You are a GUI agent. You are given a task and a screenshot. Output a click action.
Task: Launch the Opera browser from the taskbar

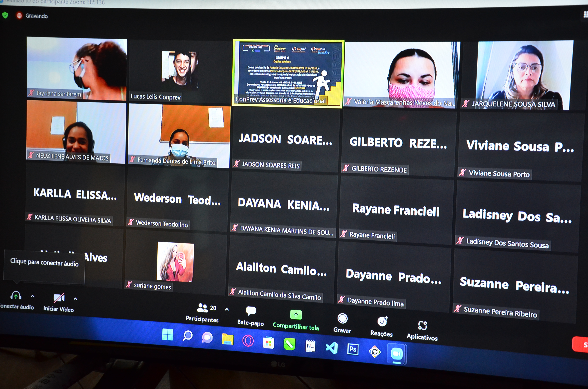(248, 341)
